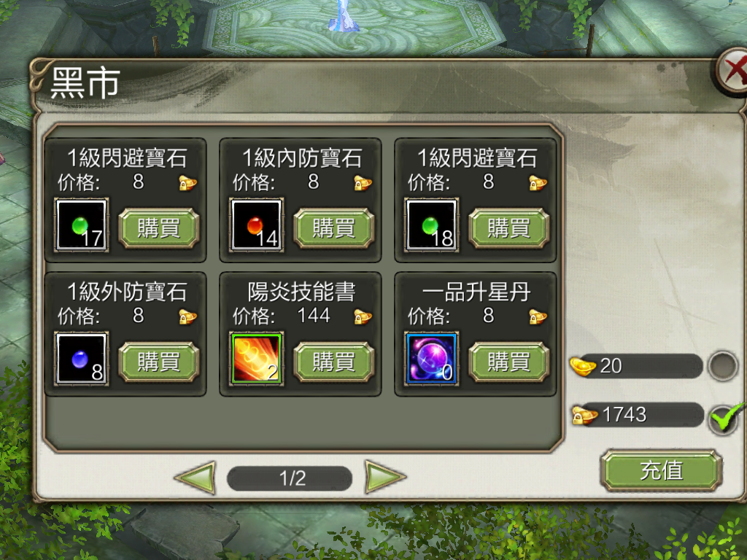Viewport: 747px width, 560px height.
Task: Click the 1/2 page indicator
Action: pos(290,478)
